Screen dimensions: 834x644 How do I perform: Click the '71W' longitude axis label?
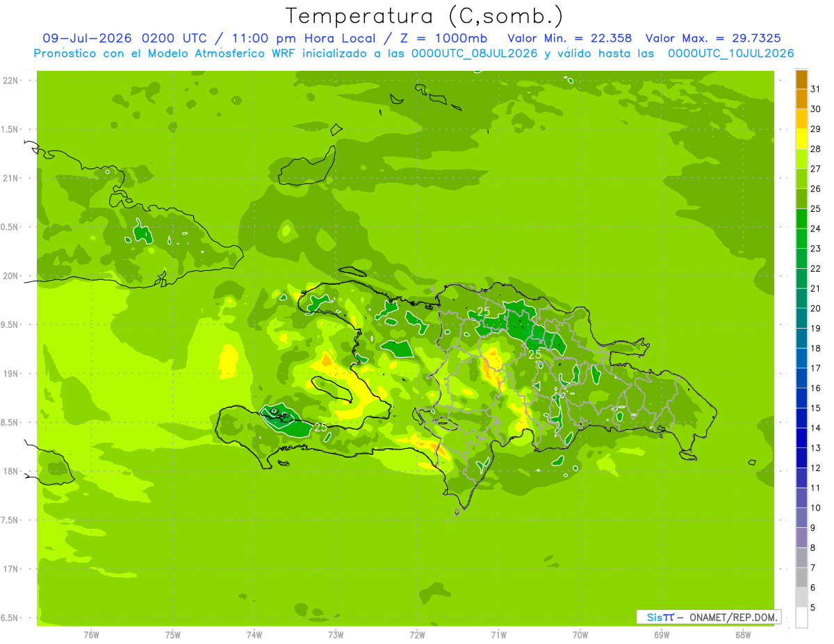[x=499, y=635]
